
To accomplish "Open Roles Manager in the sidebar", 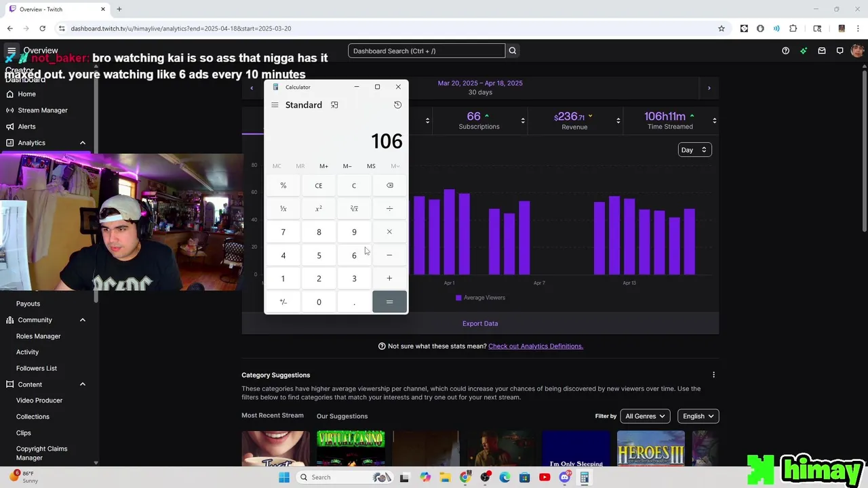I will coord(38,336).
